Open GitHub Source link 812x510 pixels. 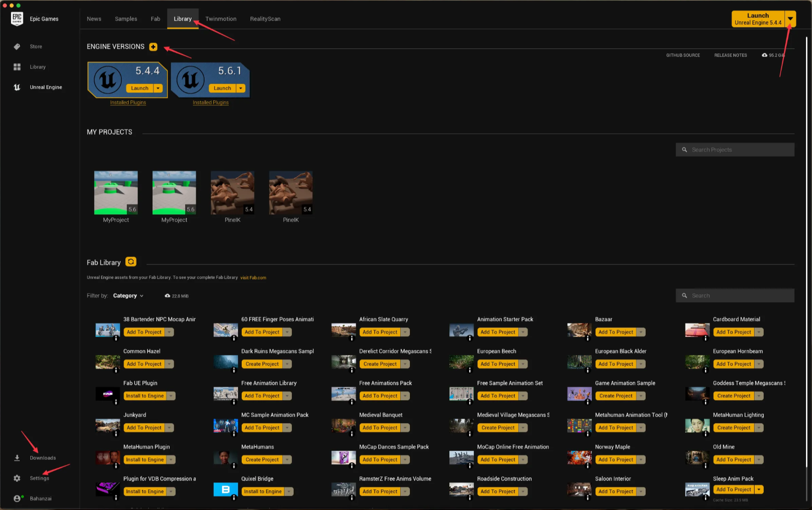pyautogui.click(x=683, y=55)
